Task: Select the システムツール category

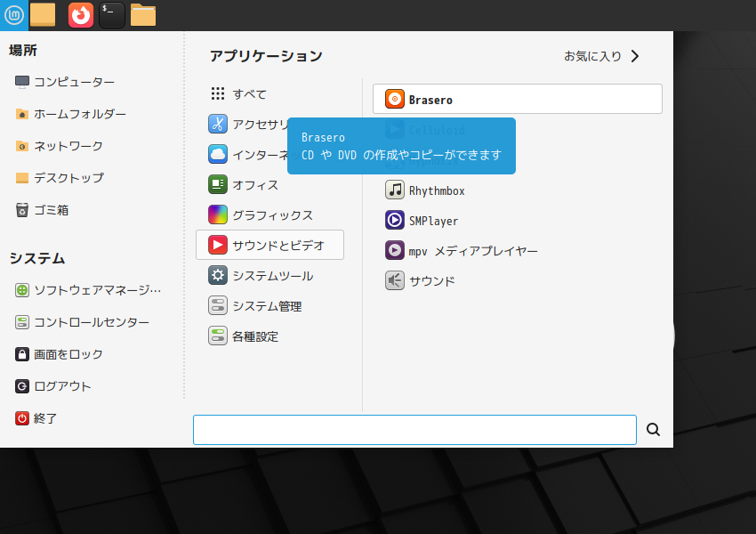Action: pos(269,275)
